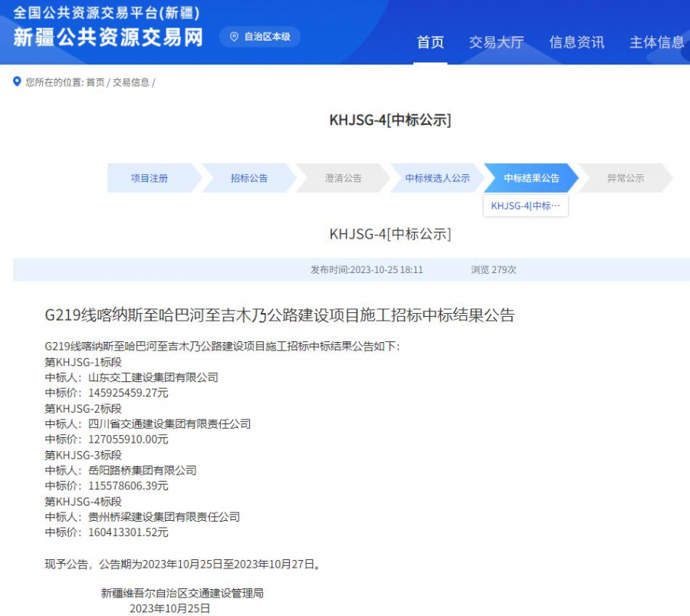Select the 中标候选人公示 process step

coord(437,178)
